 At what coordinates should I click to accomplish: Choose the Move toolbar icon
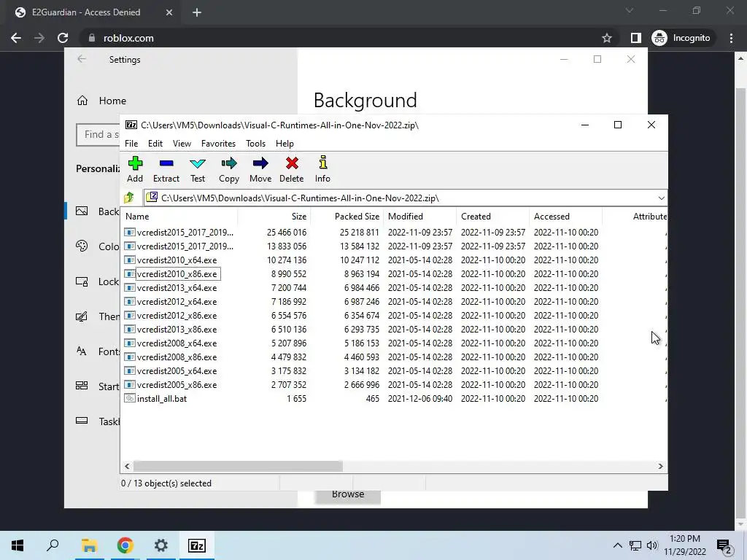(260, 163)
